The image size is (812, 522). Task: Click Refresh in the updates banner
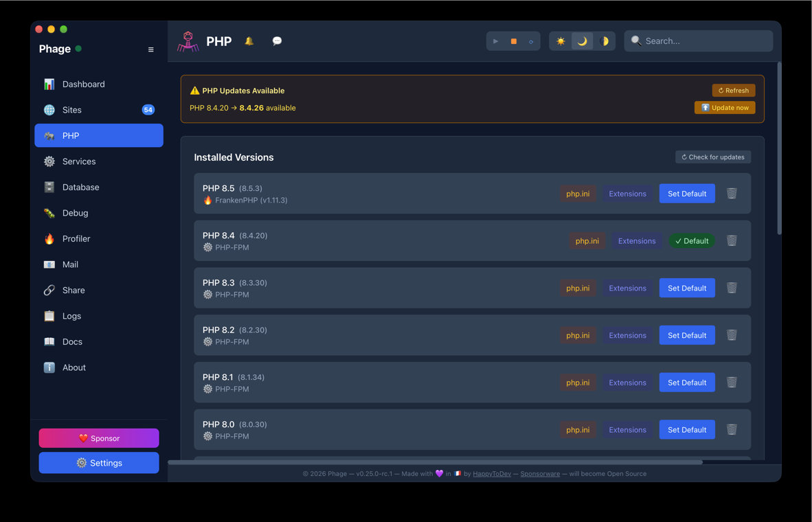[733, 91]
